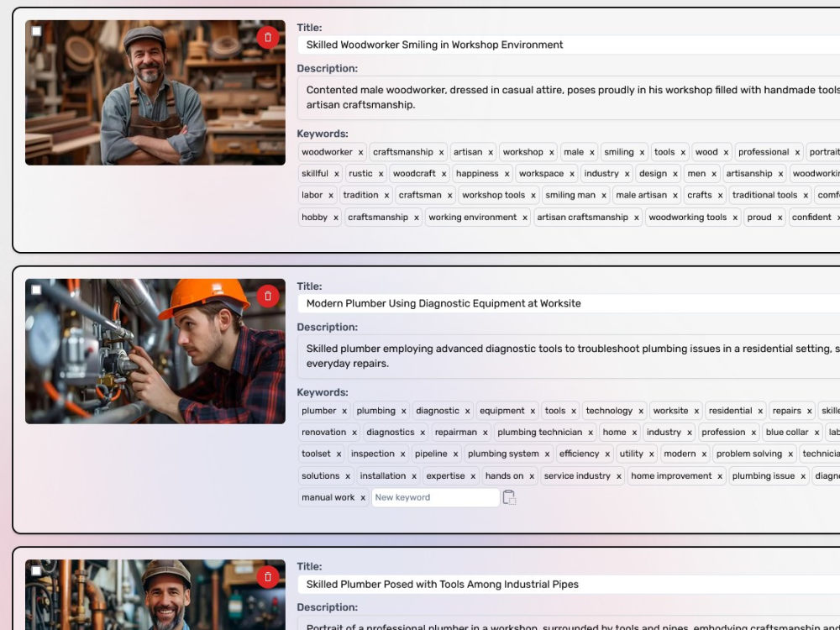
Task: Remove the 'renovation' keyword with its x
Action: tap(354, 433)
